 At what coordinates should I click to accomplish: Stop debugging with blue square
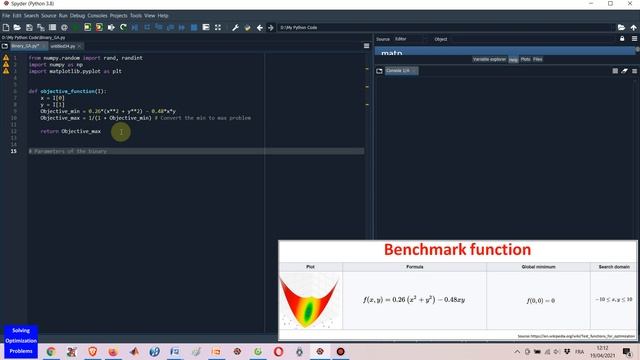pos(194,27)
